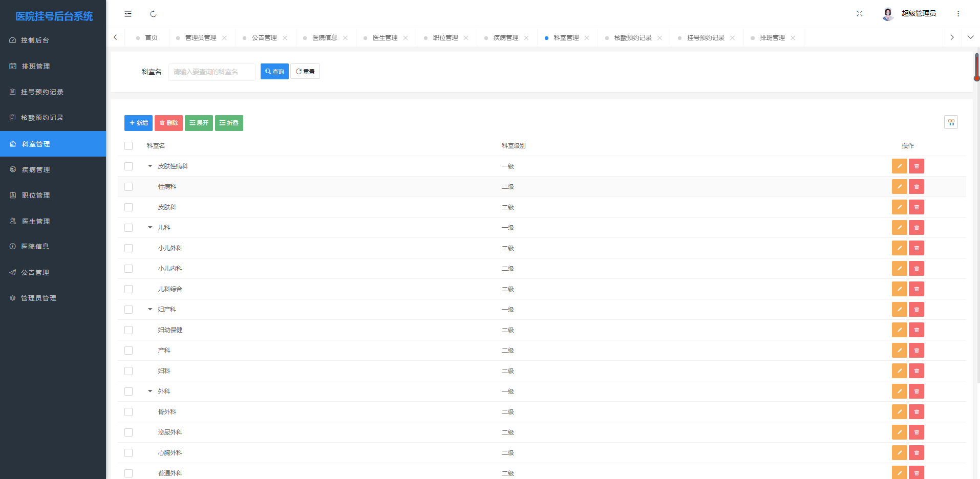Click the department name search input field
980x479 pixels.
pos(211,72)
